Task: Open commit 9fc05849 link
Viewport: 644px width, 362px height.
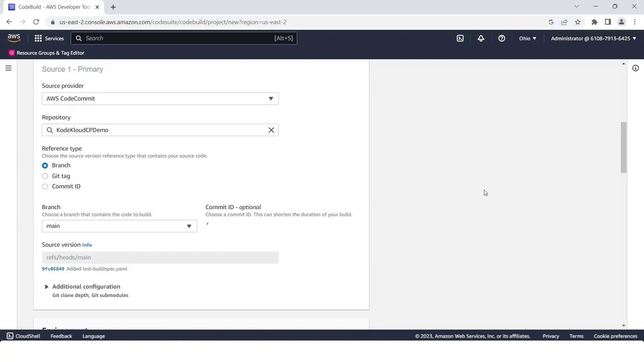Action: (x=53, y=269)
